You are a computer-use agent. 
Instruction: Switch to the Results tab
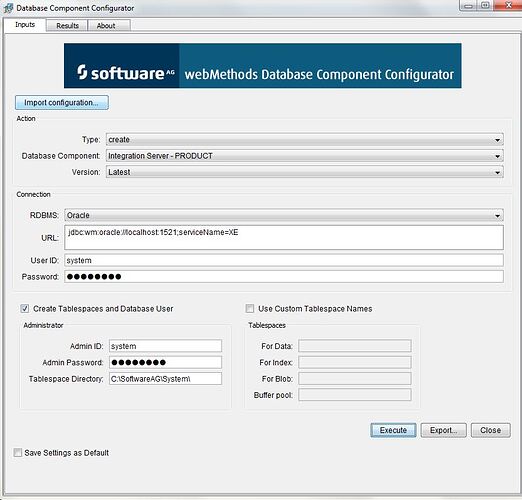pos(67,26)
